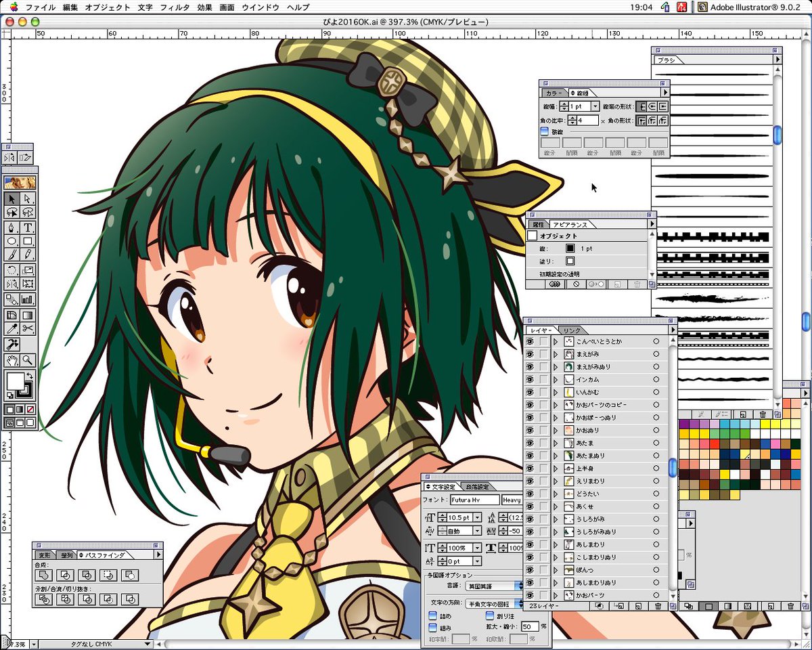Screen dimensions: 812x650
Task: Expand the インカム layer triangle
Action: 556,380
